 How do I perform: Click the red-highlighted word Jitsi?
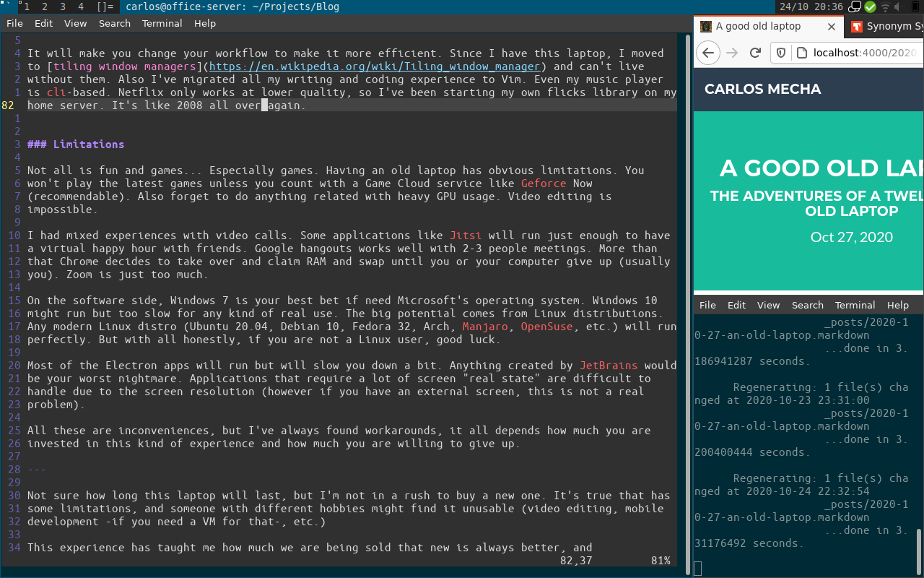[x=466, y=236]
